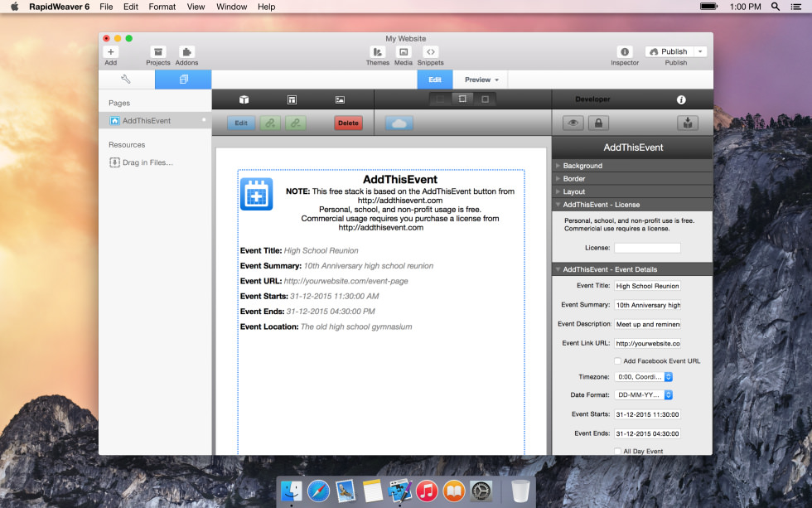Expand the Border section
Screen dimensions: 812x508
(x=632, y=179)
